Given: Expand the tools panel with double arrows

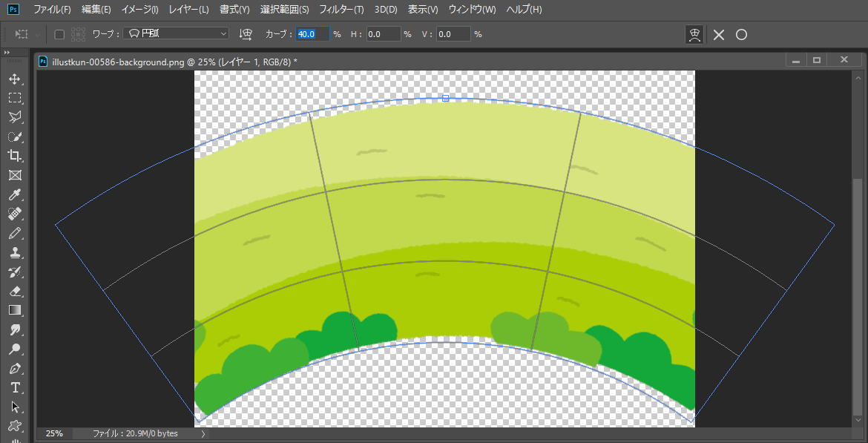Looking at the screenshot, I should 7,52.
